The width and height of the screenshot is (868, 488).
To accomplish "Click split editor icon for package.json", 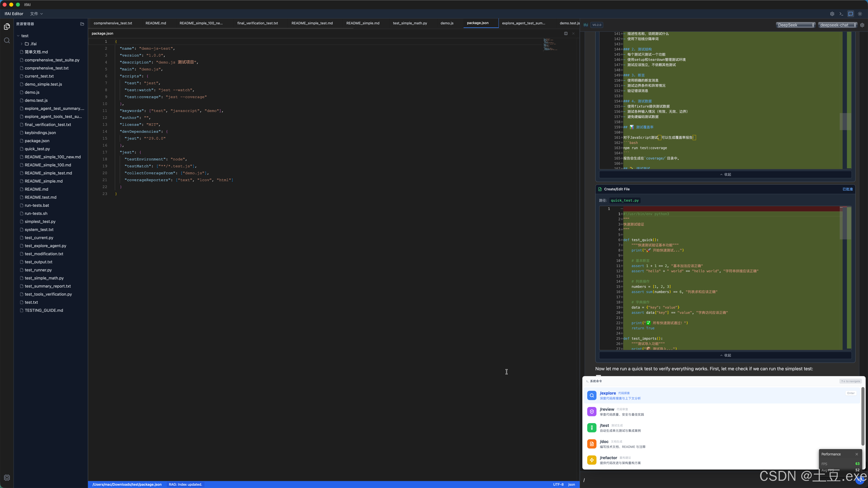I will pyautogui.click(x=566, y=33).
